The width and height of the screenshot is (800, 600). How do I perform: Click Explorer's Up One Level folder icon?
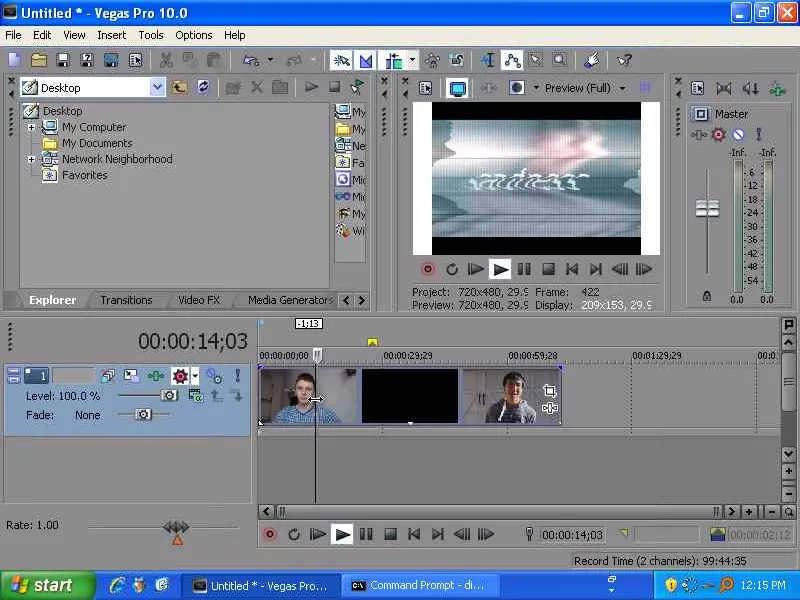click(x=179, y=88)
